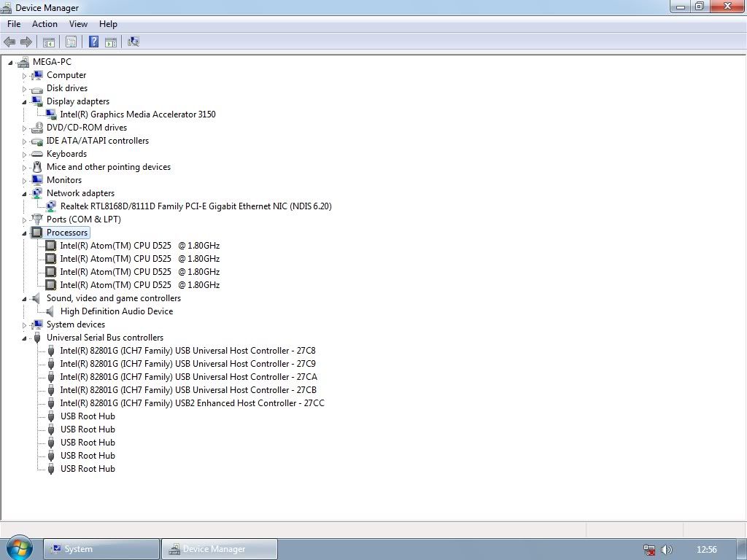Click the volume speaker tray icon
Image resolution: width=747 pixels, height=560 pixels.
[x=667, y=550]
